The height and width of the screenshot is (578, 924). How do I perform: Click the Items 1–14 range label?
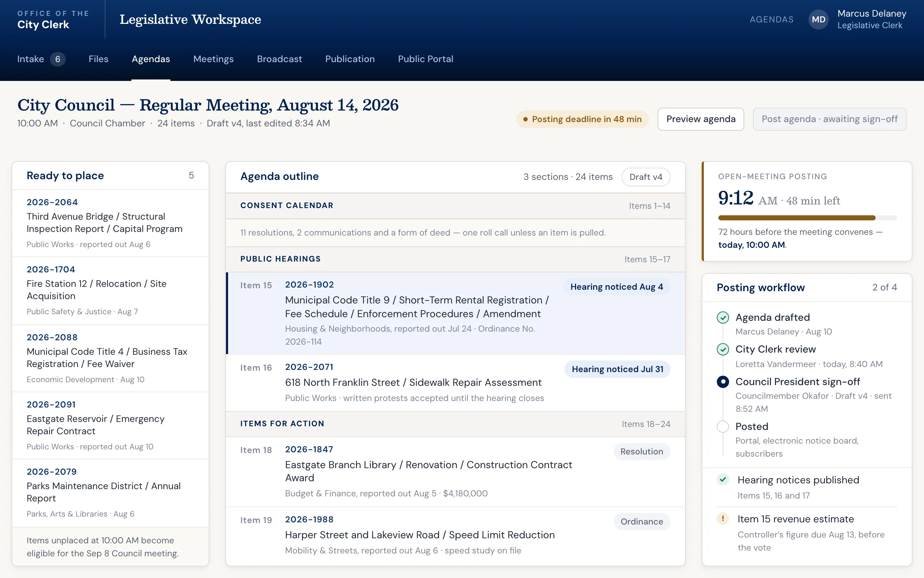coord(649,206)
